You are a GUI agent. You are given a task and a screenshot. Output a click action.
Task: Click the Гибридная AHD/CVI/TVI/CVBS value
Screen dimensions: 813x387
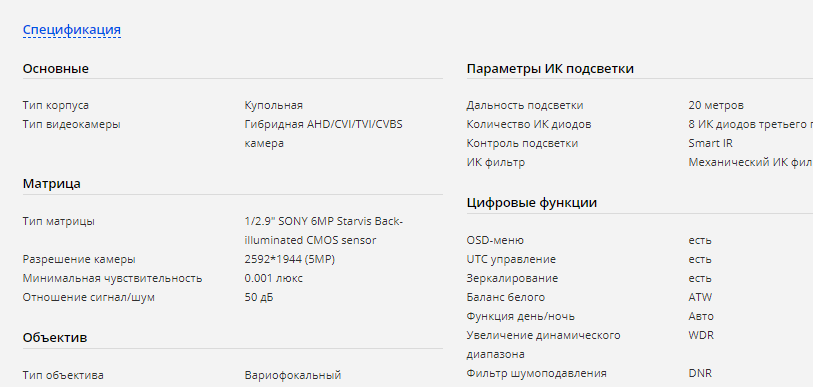point(324,134)
